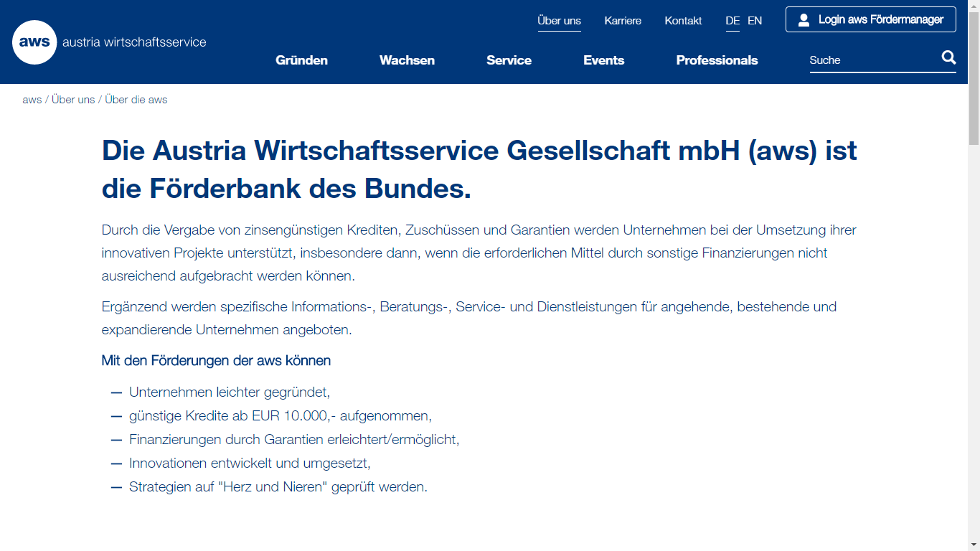
Task: Click the aws breadcrumb link
Action: click(32, 100)
